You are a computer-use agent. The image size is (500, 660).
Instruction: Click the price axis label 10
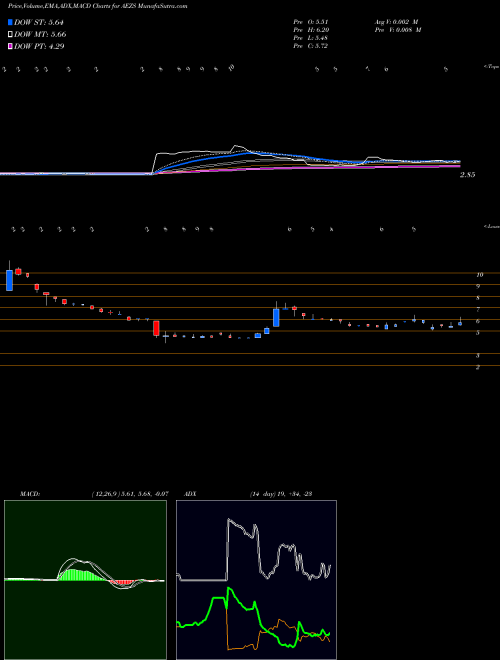coord(479,275)
